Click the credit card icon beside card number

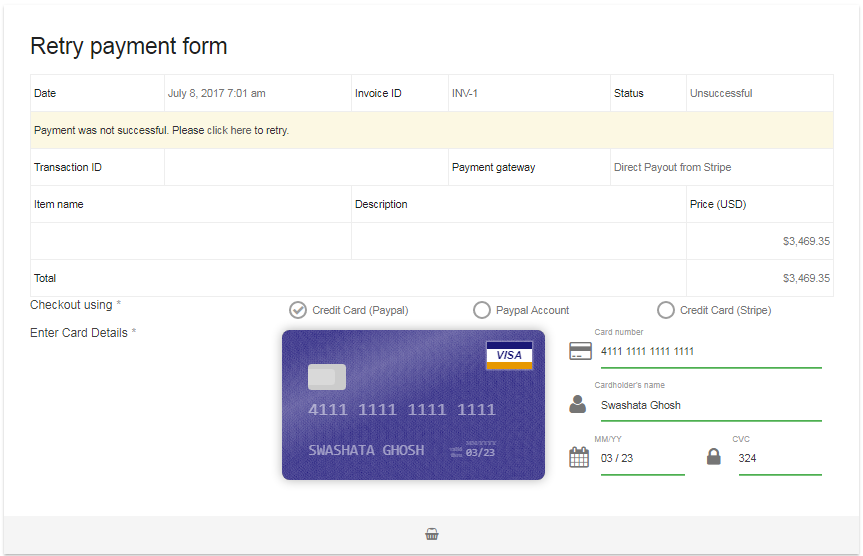pos(579,351)
